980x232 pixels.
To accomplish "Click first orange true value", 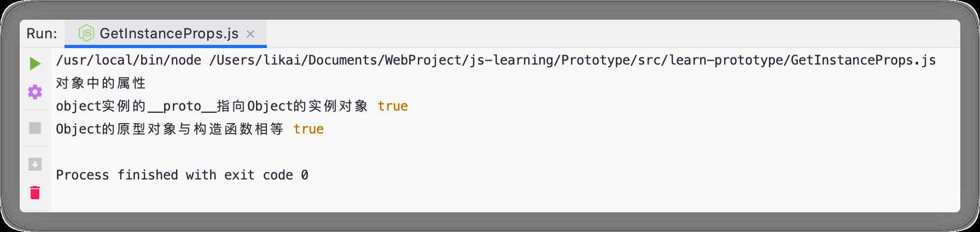I will (x=393, y=106).
